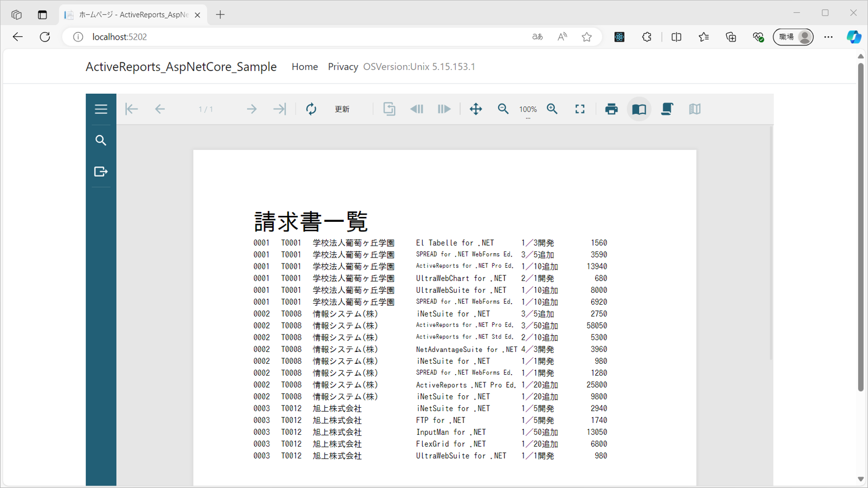
Task: Open the viewer sidebar hamburger menu
Action: pos(101,109)
